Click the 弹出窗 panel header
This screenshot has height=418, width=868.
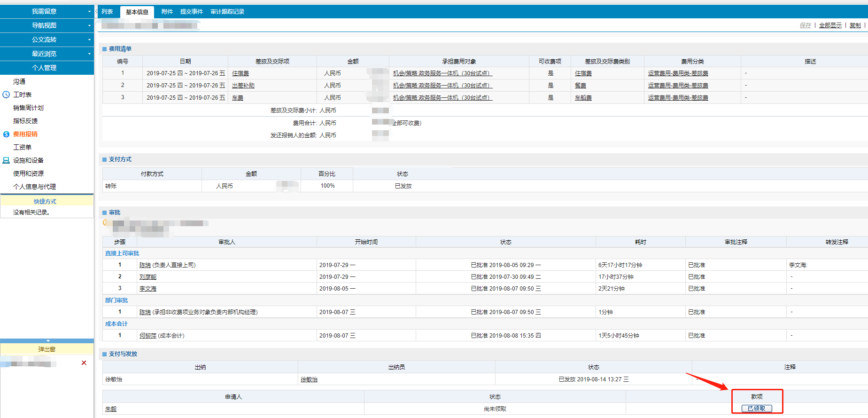(47, 349)
